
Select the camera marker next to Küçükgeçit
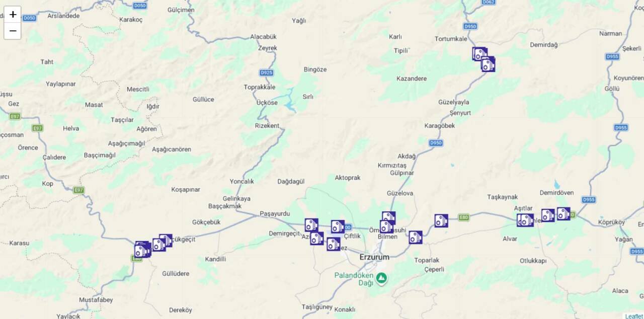[166, 241]
